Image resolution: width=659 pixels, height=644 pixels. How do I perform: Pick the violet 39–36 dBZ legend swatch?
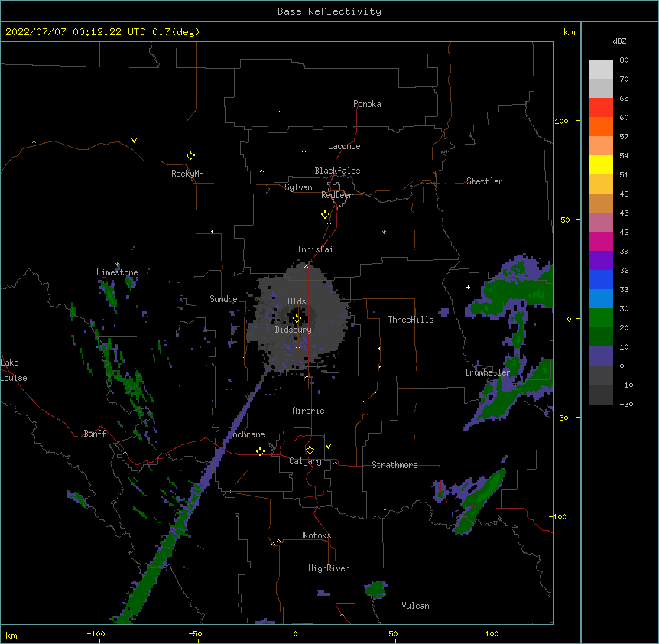pyautogui.click(x=601, y=261)
